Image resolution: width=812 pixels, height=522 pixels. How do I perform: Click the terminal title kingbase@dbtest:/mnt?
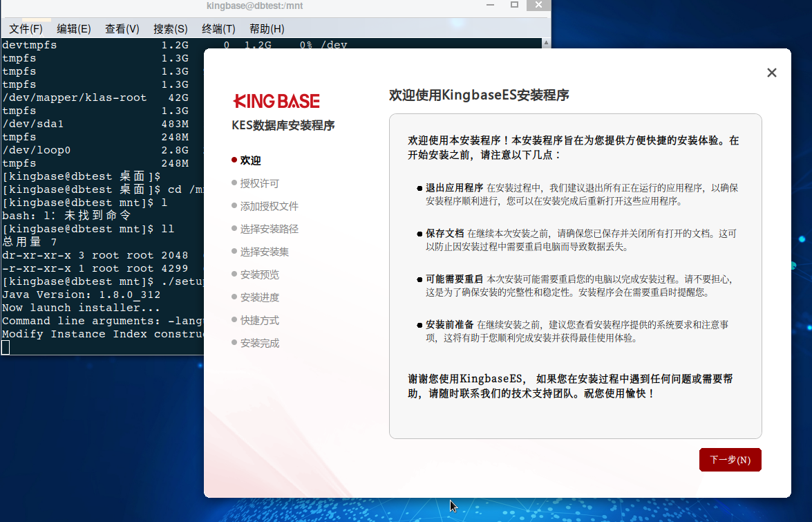(254, 6)
